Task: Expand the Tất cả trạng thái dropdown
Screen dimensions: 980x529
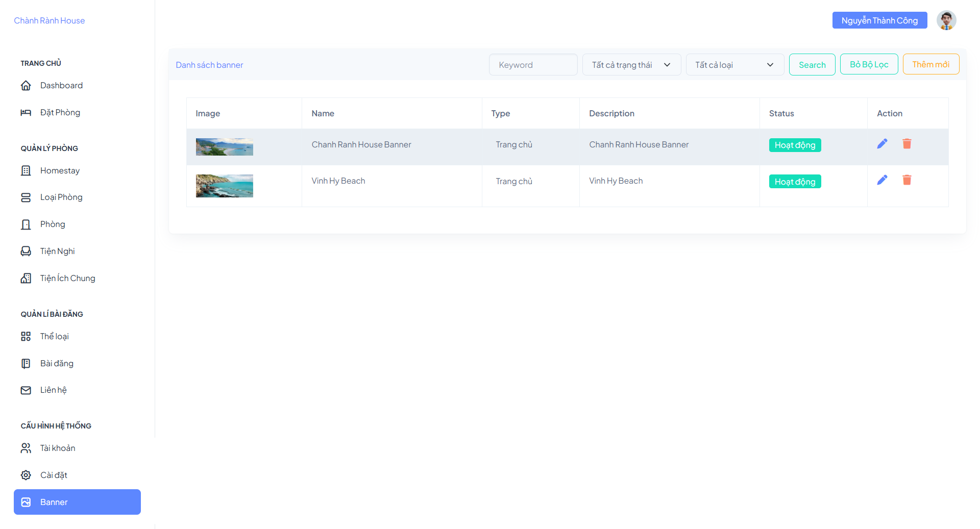Action: (631, 65)
